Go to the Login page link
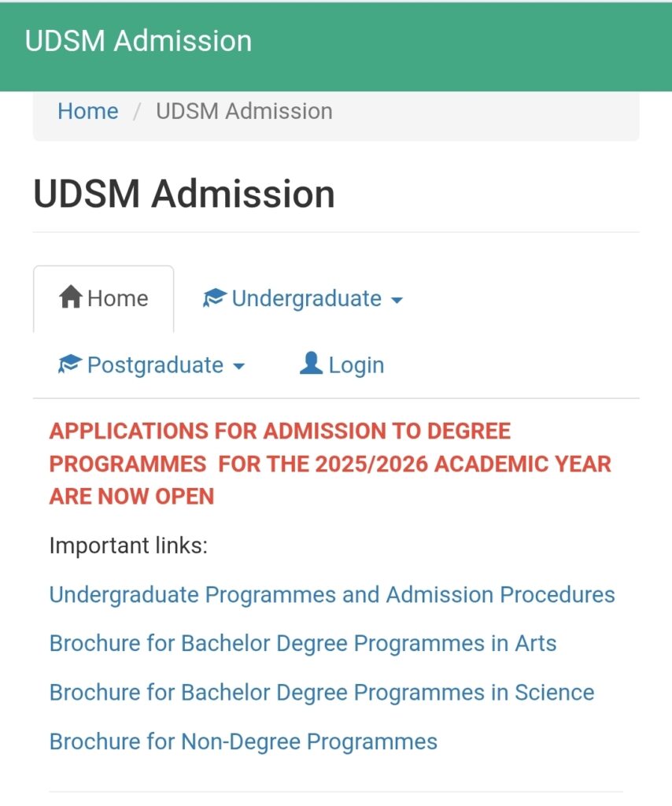This screenshot has height=806, width=672. 356,366
